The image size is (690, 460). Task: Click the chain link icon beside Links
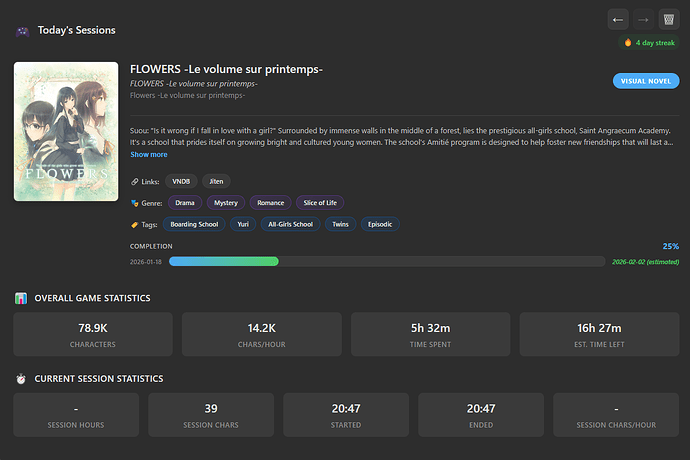click(x=135, y=181)
